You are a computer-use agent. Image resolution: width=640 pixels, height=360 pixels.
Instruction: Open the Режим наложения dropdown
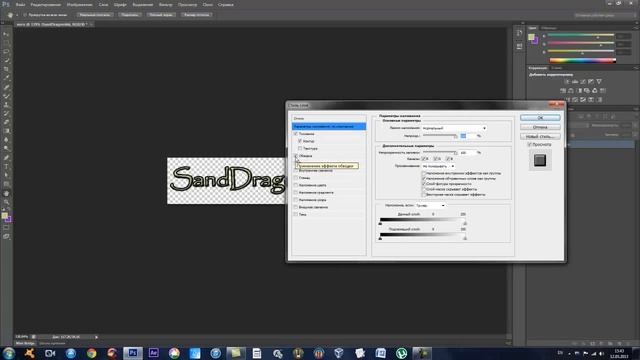pos(454,128)
